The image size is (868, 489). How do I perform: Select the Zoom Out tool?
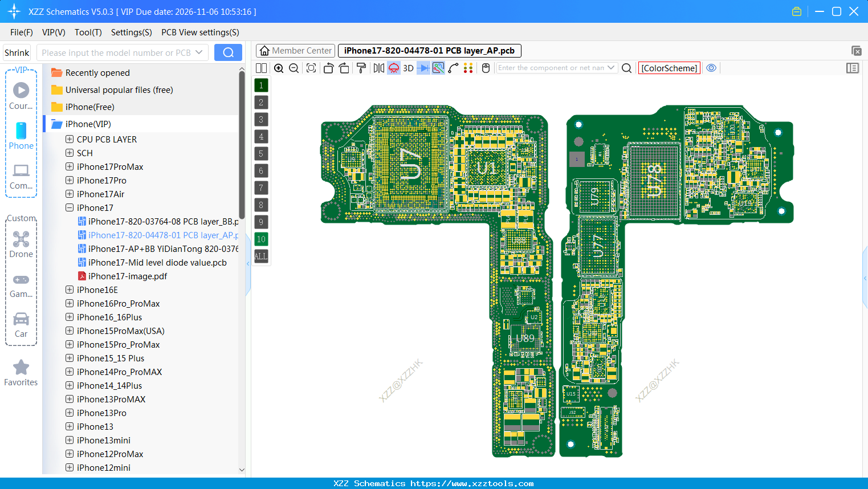pos(294,68)
